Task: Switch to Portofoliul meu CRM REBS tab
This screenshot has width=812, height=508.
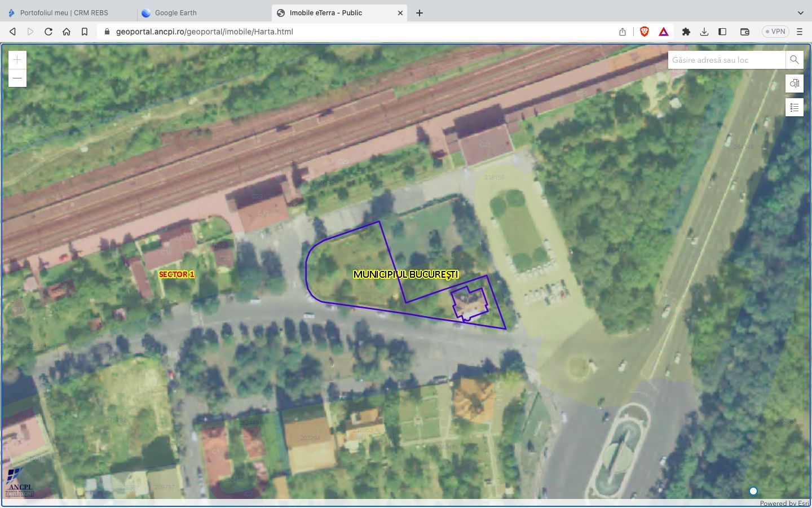Action: click(x=64, y=12)
